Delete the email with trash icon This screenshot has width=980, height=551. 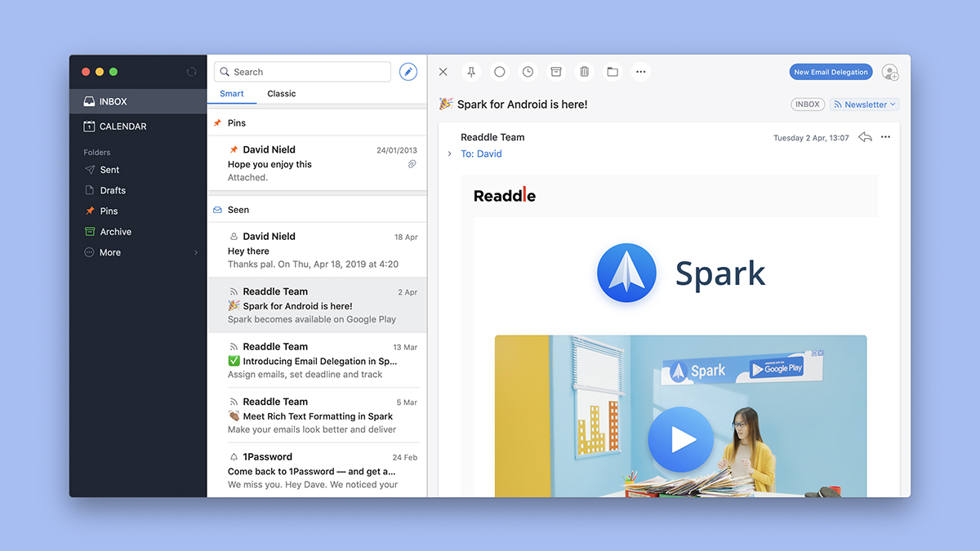pos(585,72)
